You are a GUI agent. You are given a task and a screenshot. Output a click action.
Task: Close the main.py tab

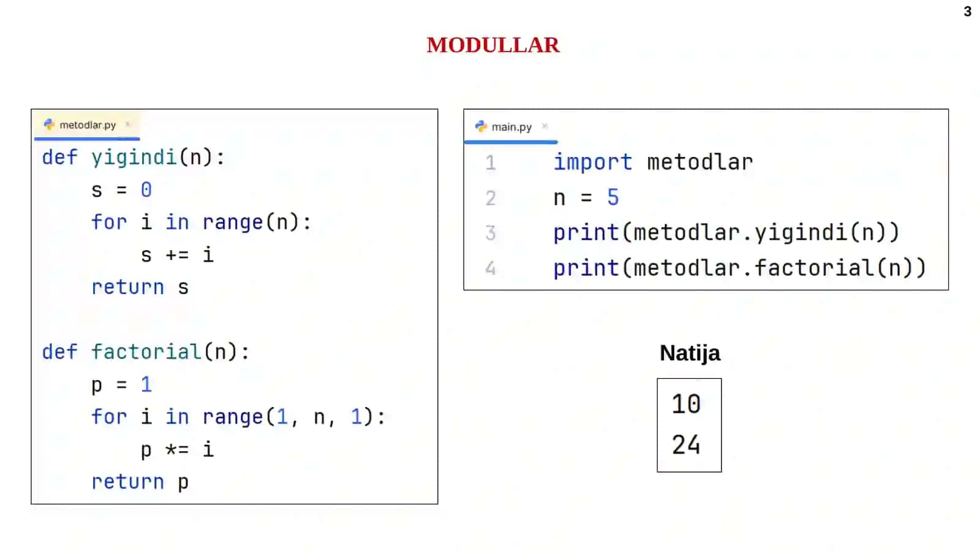point(545,126)
